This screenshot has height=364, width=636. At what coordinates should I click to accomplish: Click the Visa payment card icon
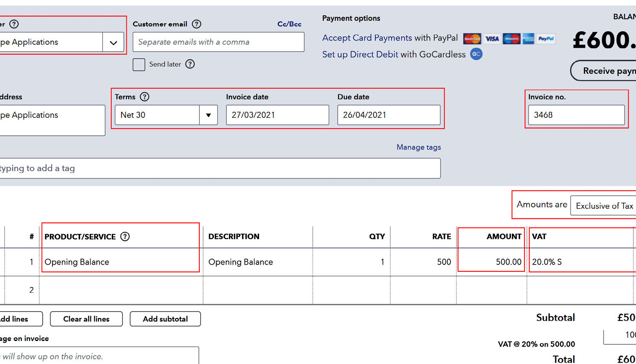[x=492, y=38]
